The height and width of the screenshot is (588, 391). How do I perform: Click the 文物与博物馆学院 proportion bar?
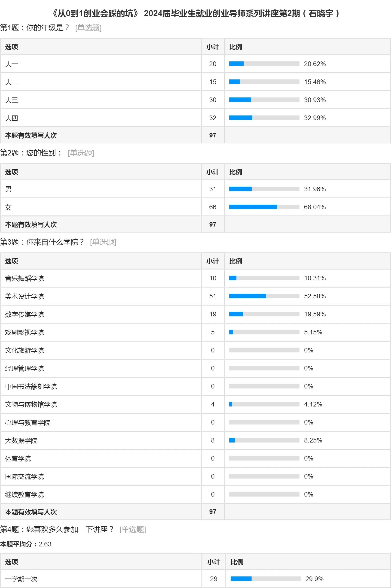264,404
